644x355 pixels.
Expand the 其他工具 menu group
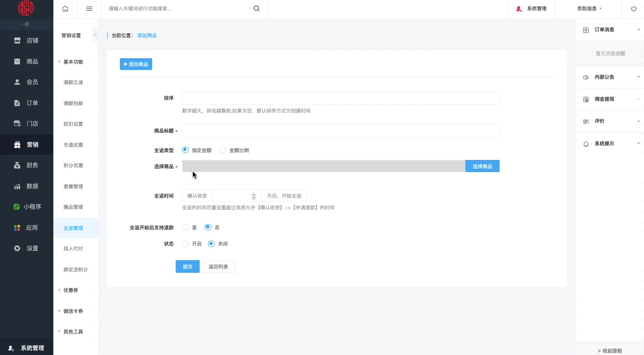click(x=70, y=332)
